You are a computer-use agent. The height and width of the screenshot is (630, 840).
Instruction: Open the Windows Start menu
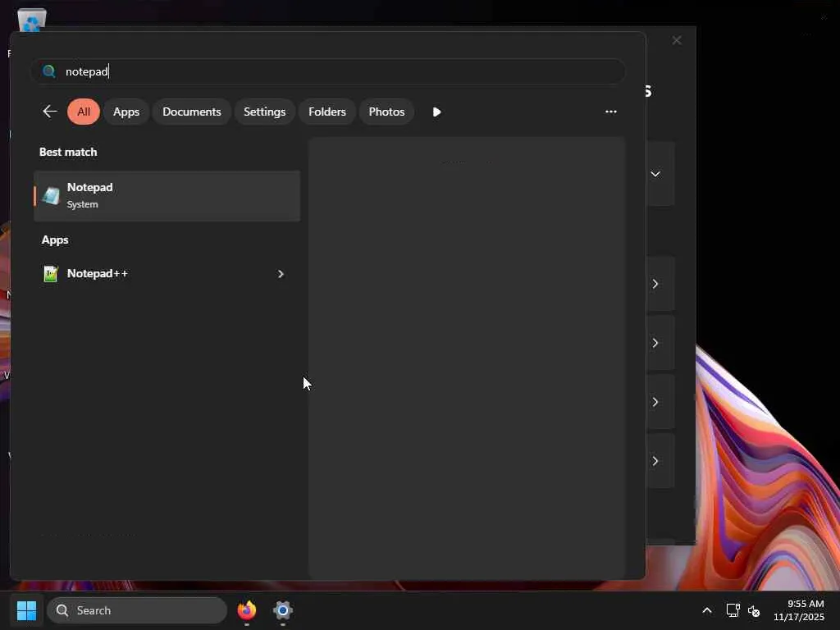(x=26, y=610)
